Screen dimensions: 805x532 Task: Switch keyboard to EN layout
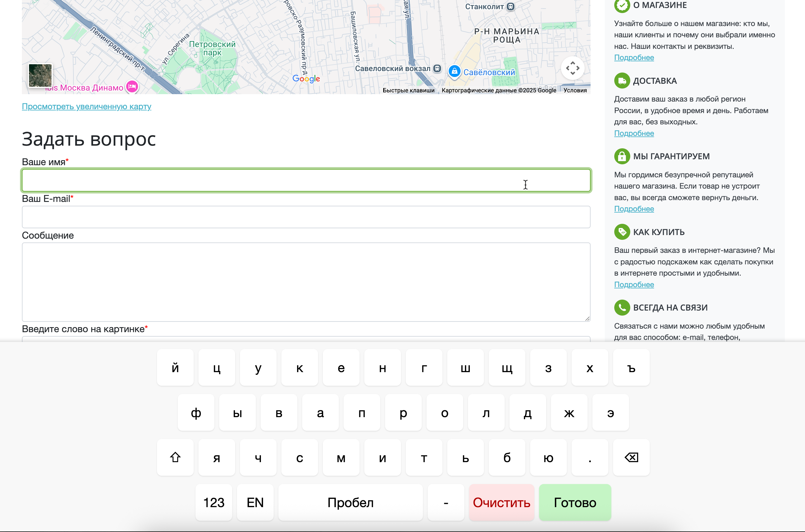(255, 502)
